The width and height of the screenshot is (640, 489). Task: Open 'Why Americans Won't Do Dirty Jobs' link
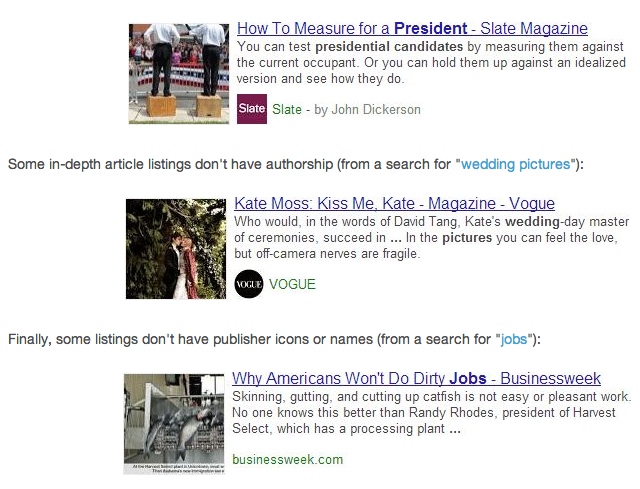tap(416, 378)
